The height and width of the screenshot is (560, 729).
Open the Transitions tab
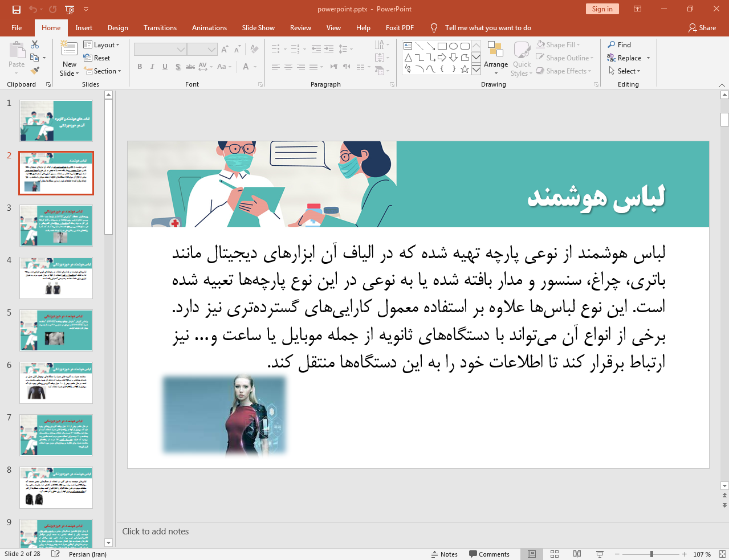pyautogui.click(x=160, y=28)
